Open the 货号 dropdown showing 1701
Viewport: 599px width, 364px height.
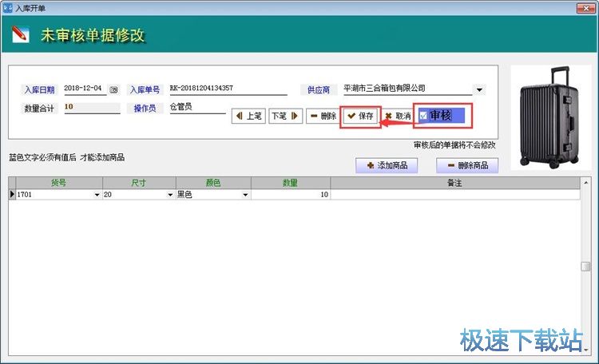point(97,195)
